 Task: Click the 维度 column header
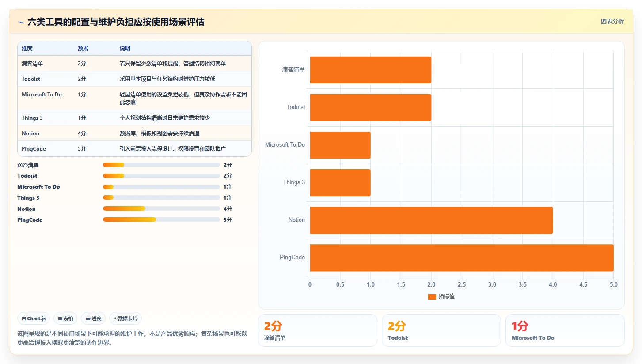27,49
